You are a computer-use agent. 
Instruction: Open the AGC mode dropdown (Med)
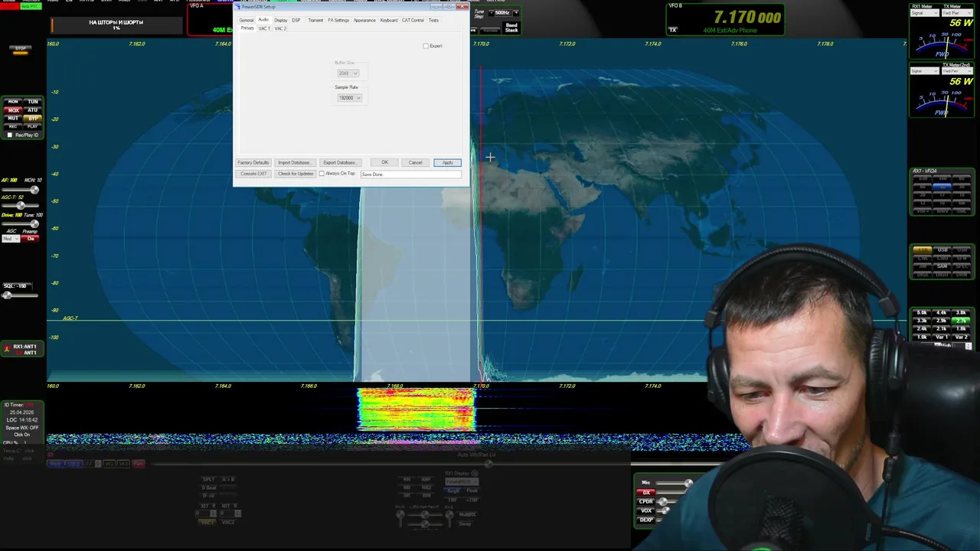coord(11,239)
